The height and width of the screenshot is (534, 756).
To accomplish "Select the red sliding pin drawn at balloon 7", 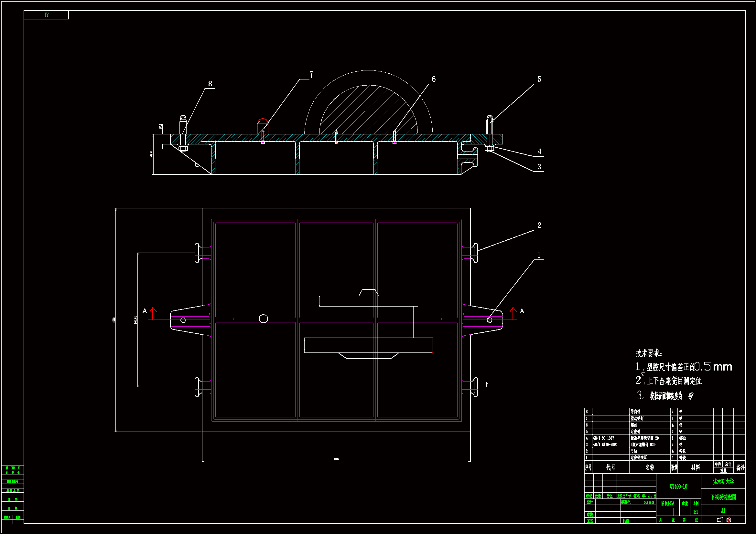I will click(263, 126).
